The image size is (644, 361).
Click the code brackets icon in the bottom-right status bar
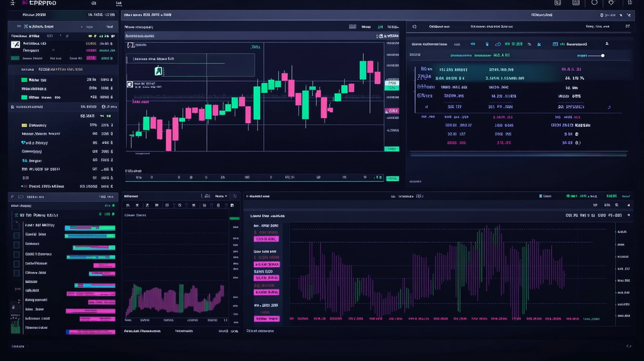tap(629, 346)
